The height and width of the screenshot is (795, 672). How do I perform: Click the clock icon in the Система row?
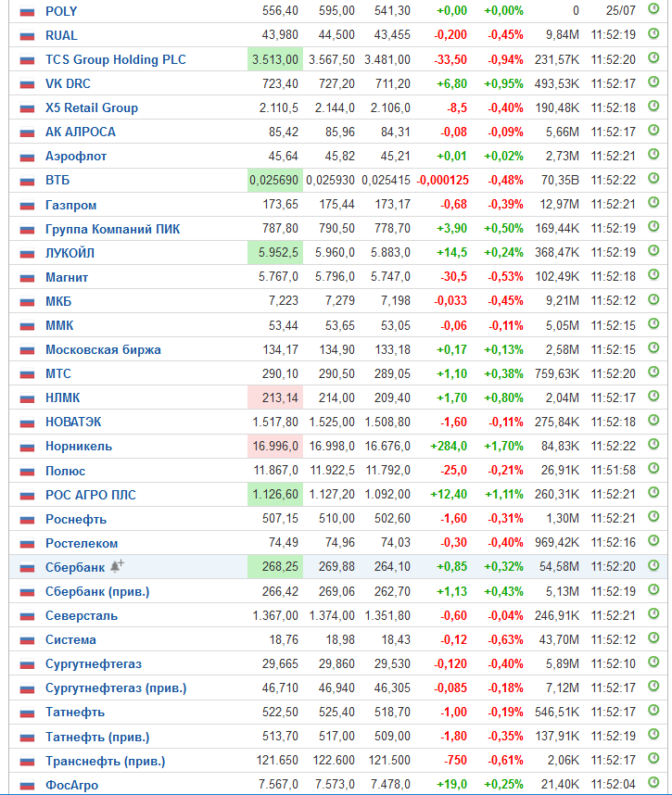point(653,637)
